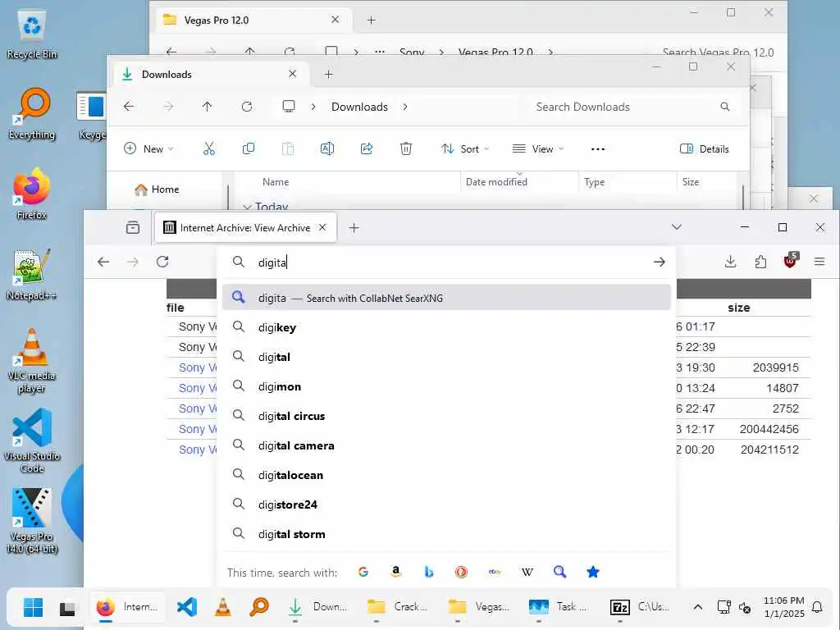The width and height of the screenshot is (840, 630).
Task: Choose the digital suggestion
Action: [446, 357]
